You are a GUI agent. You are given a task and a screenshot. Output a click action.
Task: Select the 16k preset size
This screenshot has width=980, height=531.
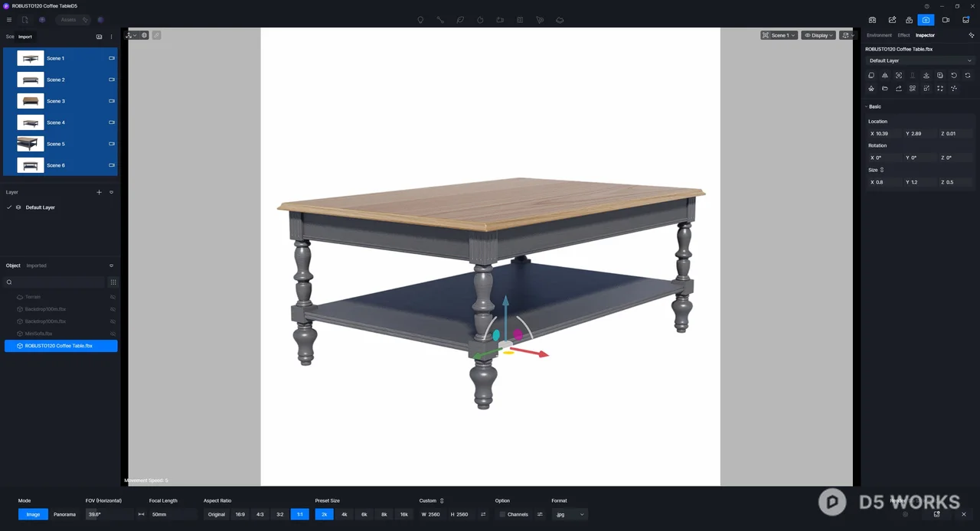click(x=404, y=514)
